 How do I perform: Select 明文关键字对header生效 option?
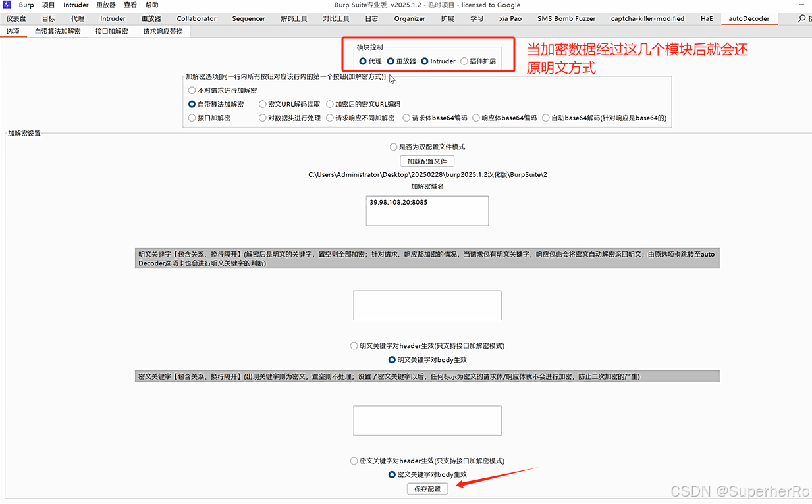pos(427,346)
